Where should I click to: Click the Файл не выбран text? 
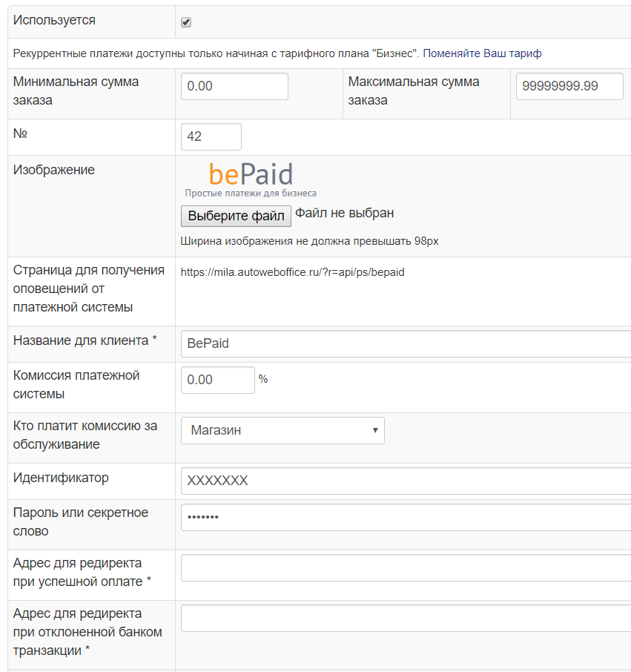tap(344, 214)
